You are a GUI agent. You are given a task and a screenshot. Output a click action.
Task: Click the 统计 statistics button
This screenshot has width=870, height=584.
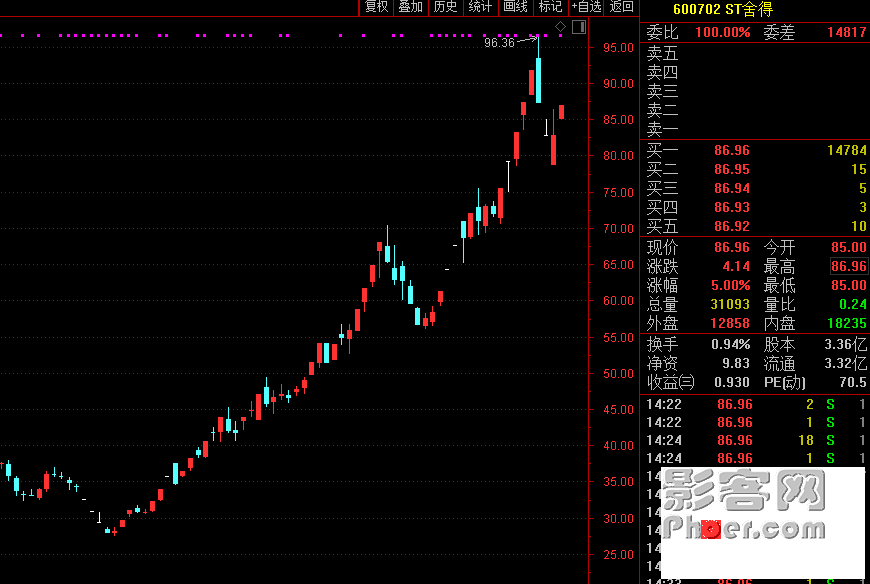coord(480,7)
